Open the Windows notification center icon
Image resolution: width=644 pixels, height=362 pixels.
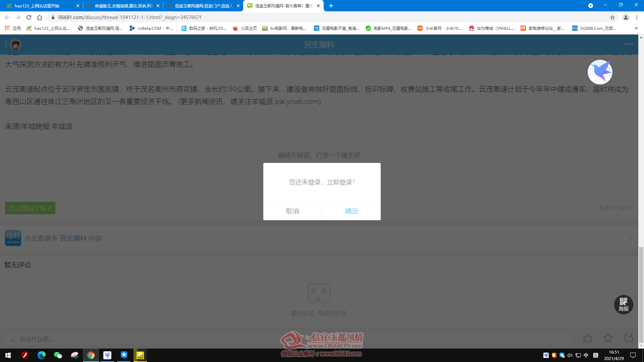click(x=633, y=355)
